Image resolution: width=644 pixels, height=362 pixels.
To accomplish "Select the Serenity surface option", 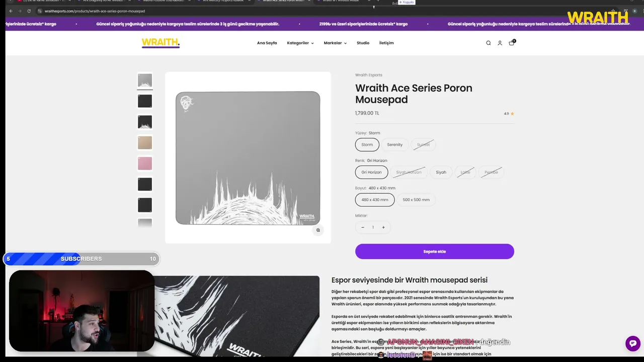I will (x=395, y=145).
